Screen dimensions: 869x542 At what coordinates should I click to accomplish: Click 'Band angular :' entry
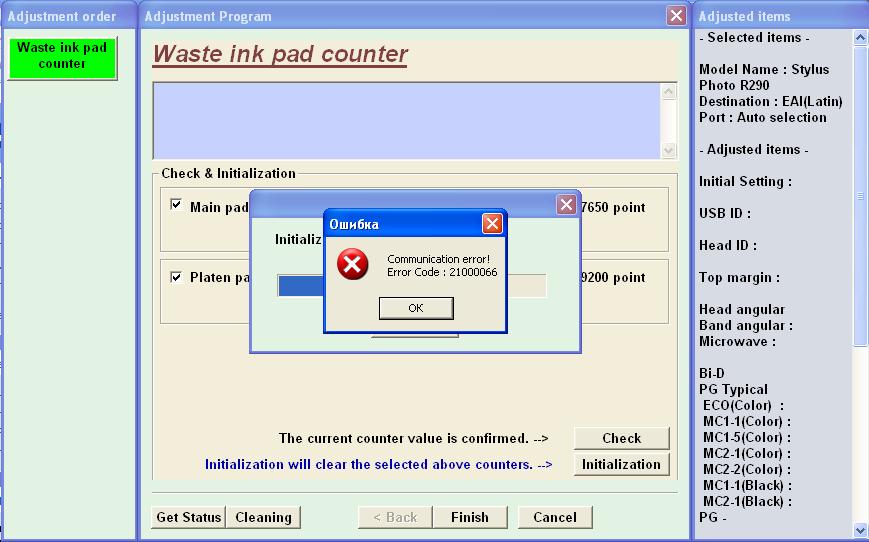[745, 326]
